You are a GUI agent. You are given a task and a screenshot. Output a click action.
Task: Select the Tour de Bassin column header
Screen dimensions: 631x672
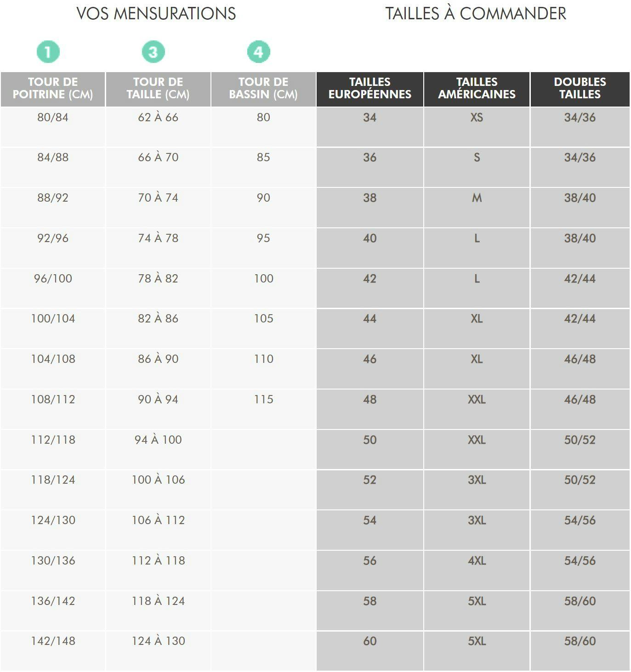click(x=263, y=89)
